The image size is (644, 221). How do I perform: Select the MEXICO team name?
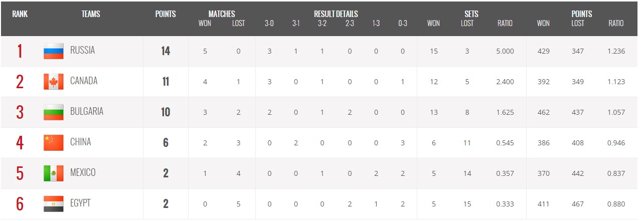83,172
